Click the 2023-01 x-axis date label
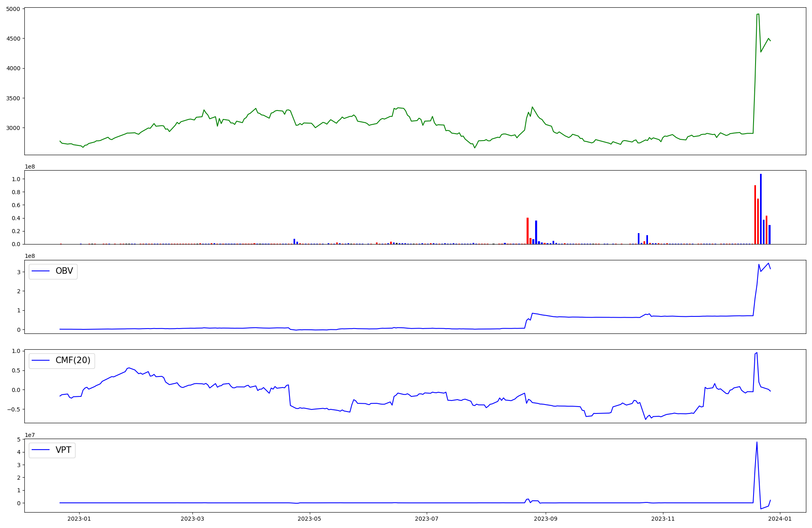 pyautogui.click(x=79, y=519)
